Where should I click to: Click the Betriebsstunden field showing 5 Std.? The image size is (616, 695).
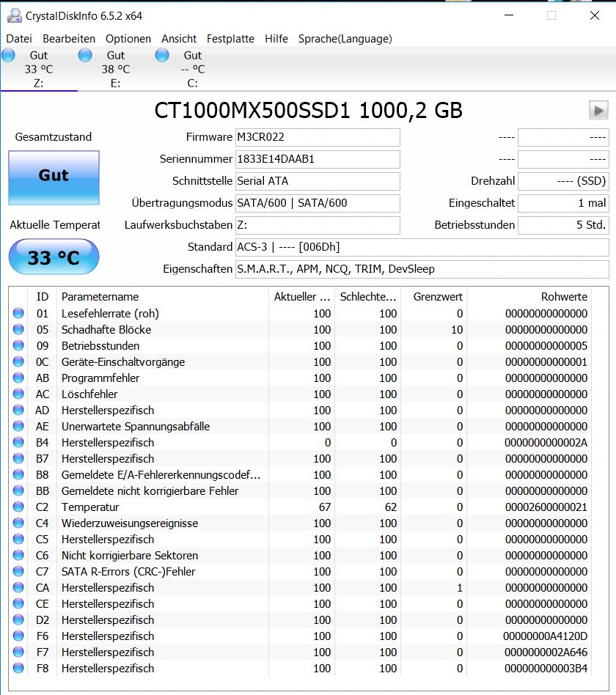point(563,225)
